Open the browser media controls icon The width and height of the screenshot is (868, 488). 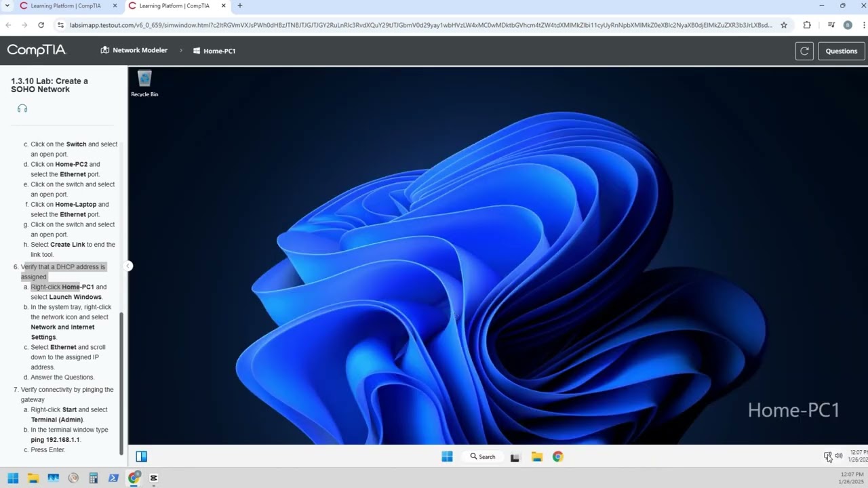(x=831, y=25)
